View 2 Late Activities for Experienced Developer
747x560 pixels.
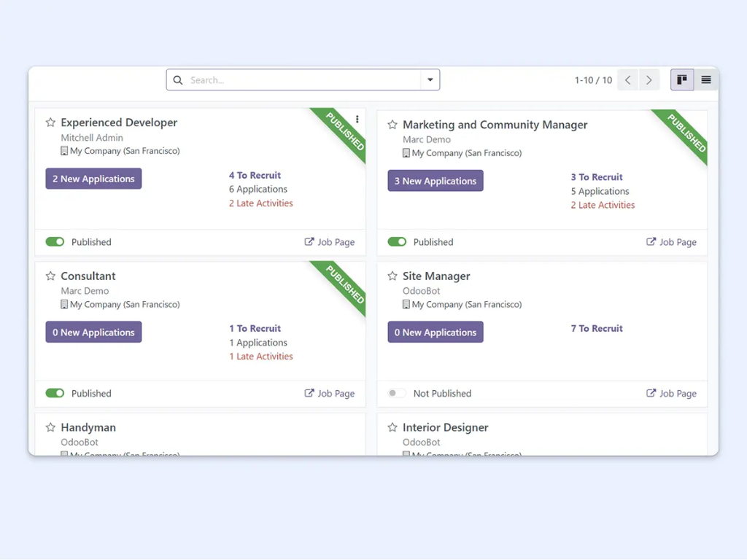pos(260,203)
